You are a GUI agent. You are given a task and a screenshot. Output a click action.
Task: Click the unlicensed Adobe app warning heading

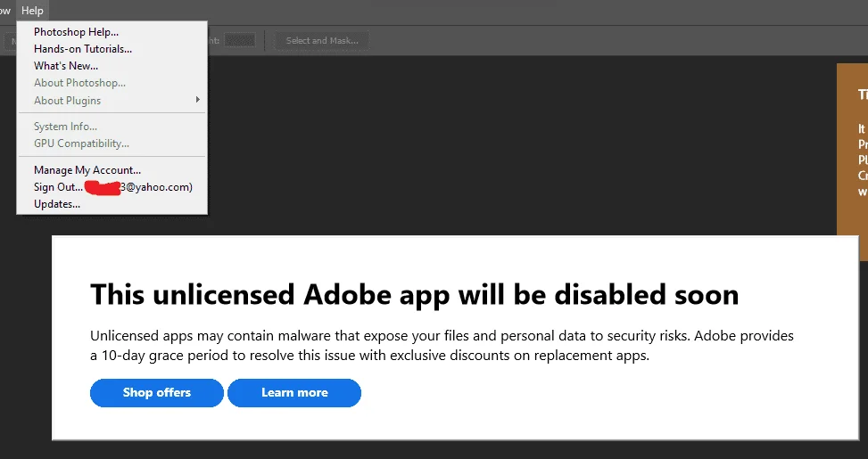pyautogui.click(x=414, y=293)
